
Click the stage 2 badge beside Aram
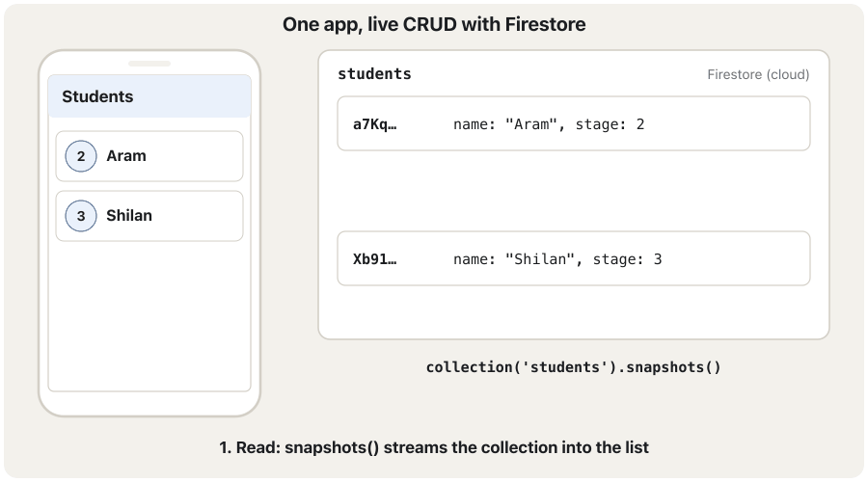(81, 156)
